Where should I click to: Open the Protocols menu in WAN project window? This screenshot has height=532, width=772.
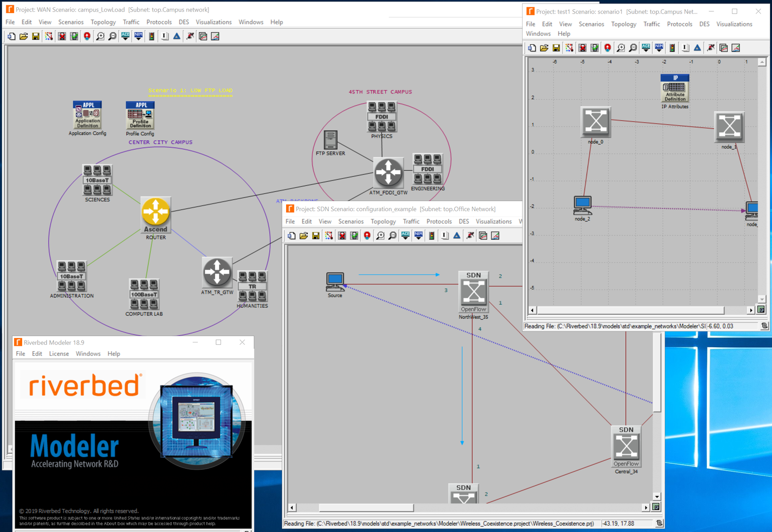click(x=159, y=22)
